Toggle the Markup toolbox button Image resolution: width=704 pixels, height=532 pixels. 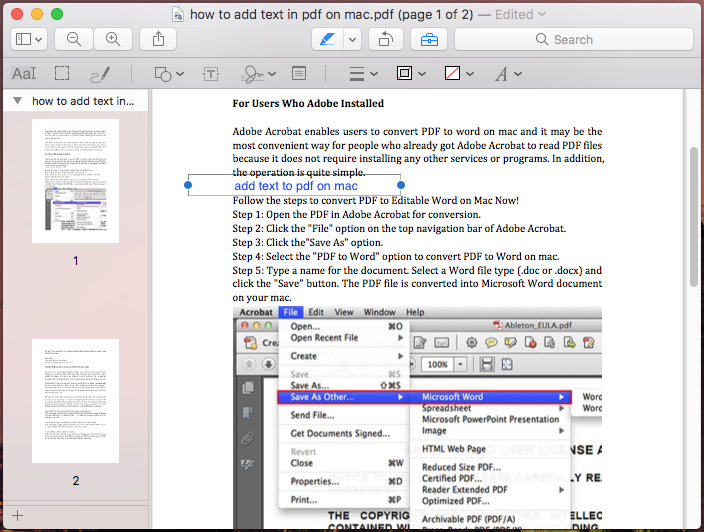click(429, 40)
